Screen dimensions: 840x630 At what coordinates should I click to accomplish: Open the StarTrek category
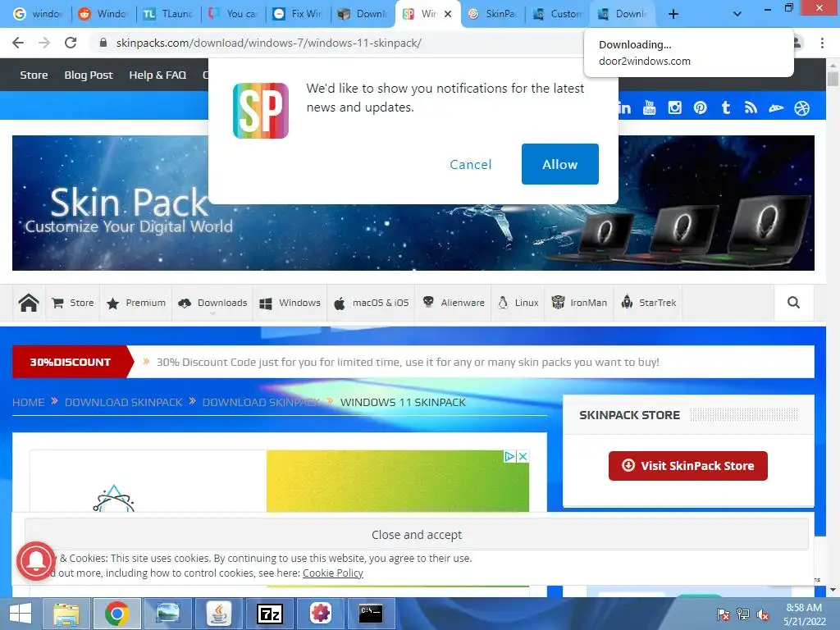pos(648,303)
